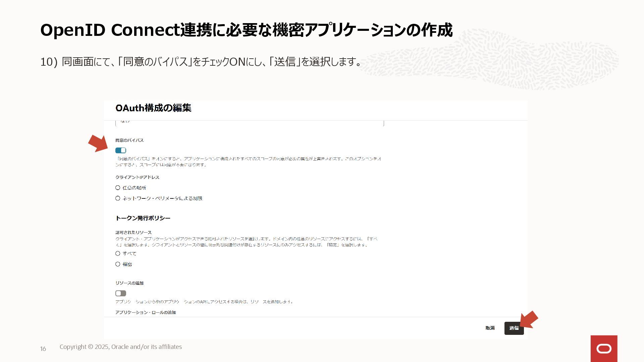Click the 同意のバイパス label text
The image size is (644, 362).
tap(129, 140)
